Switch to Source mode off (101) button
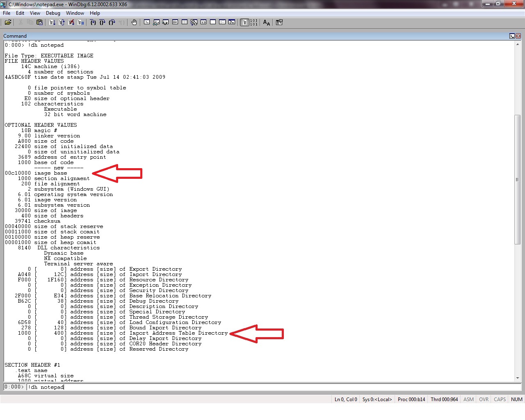The height and width of the screenshot is (420, 525). tap(254, 23)
